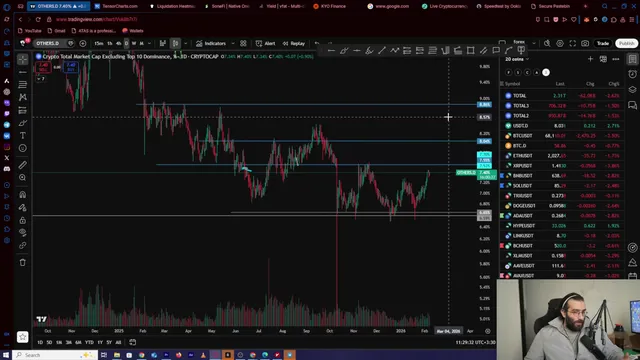
Task: Pick the trend line tool in favorites toolbar
Action: (x=382, y=51)
